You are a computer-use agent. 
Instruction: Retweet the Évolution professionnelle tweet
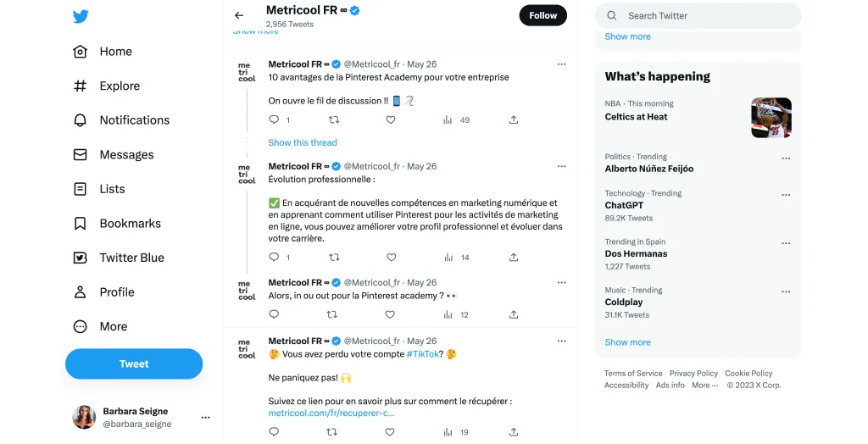pyautogui.click(x=334, y=257)
